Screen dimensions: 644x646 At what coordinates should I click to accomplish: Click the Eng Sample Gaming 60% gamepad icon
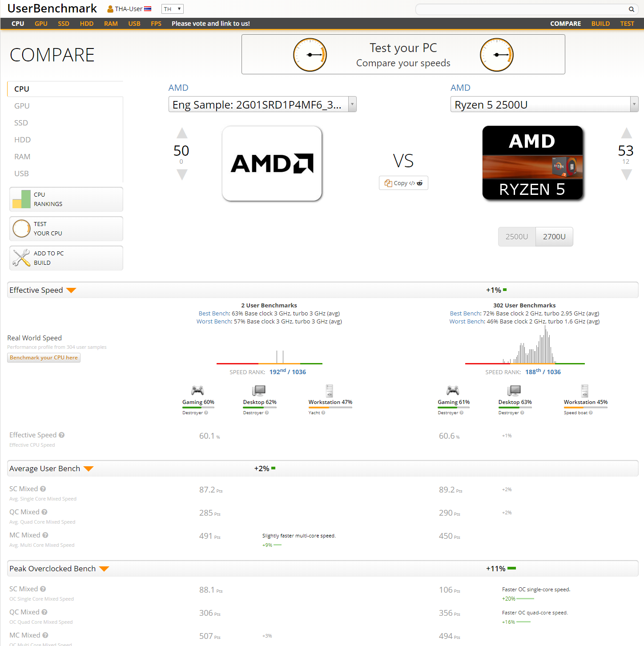[197, 391]
